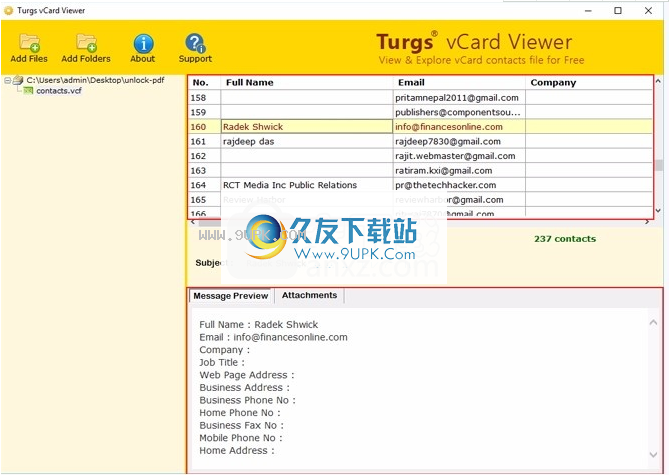
Task: Click the Web Page Address preview line
Action: point(247,375)
